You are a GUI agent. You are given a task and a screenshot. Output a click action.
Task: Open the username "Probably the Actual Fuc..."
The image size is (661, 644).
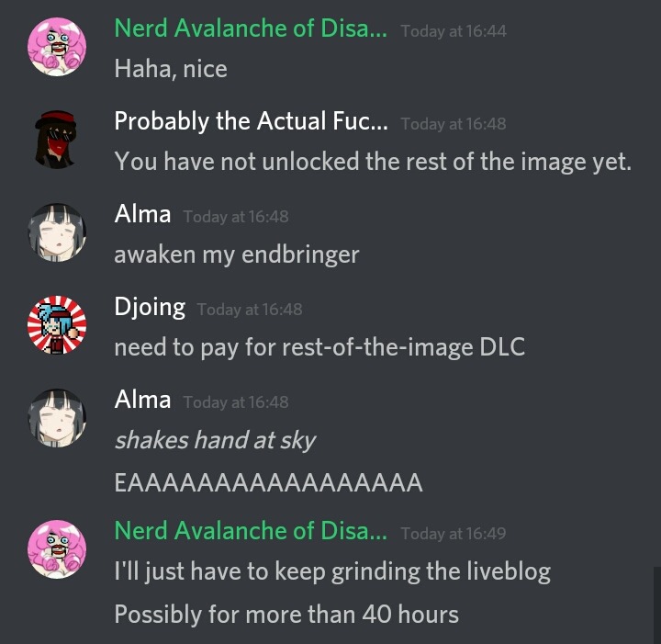[252, 121]
